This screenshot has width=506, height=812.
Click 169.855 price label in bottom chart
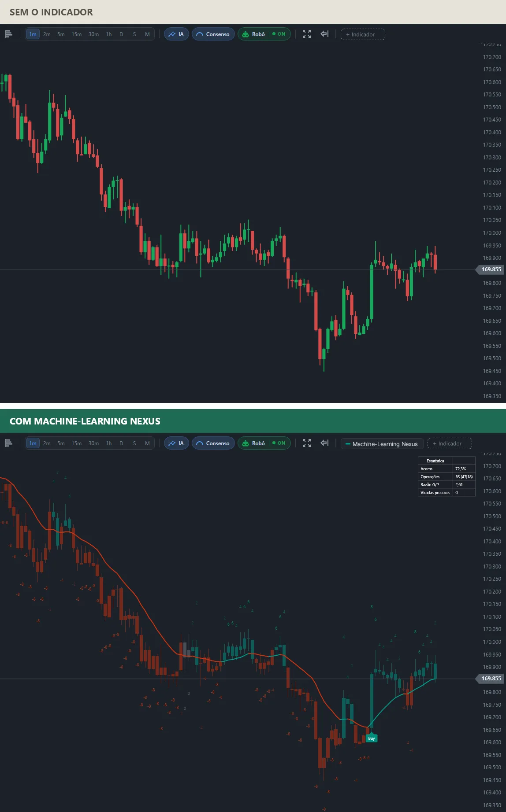[x=490, y=679]
